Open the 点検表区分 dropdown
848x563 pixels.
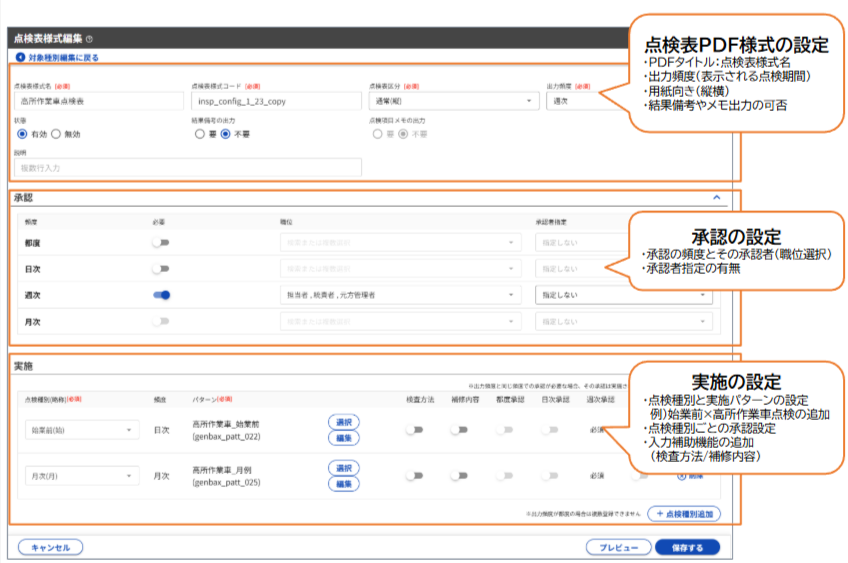[x=450, y=101]
